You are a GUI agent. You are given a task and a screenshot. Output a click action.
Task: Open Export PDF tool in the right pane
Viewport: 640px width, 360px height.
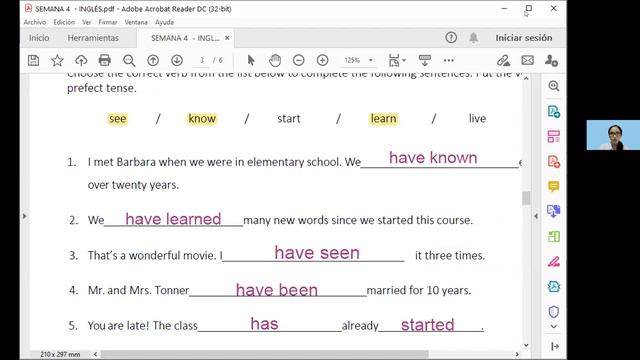554,111
